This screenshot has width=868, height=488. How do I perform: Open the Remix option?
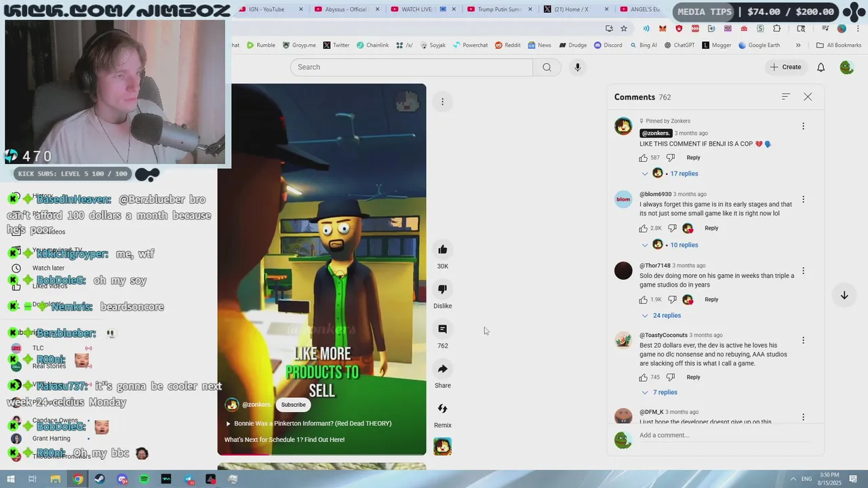(x=442, y=409)
